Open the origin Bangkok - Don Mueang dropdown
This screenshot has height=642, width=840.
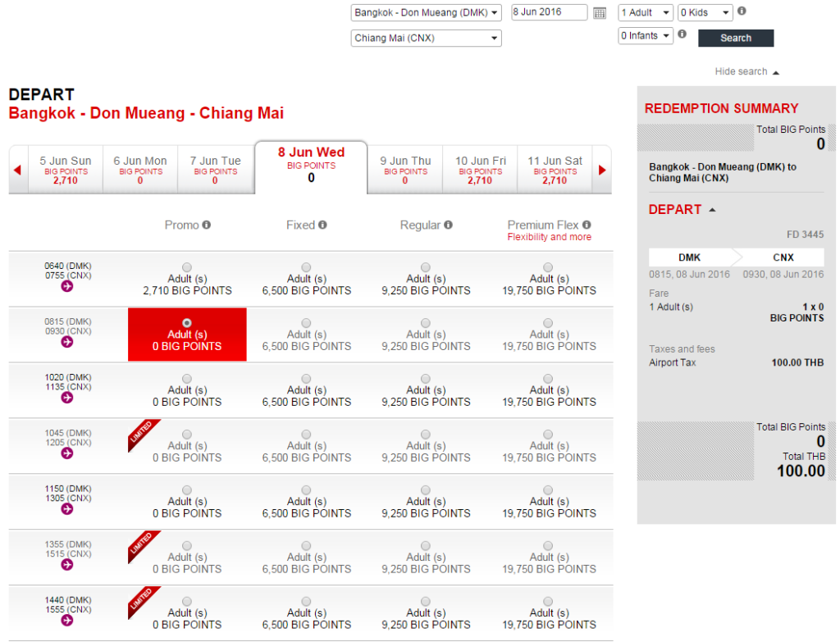[x=426, y=12]
